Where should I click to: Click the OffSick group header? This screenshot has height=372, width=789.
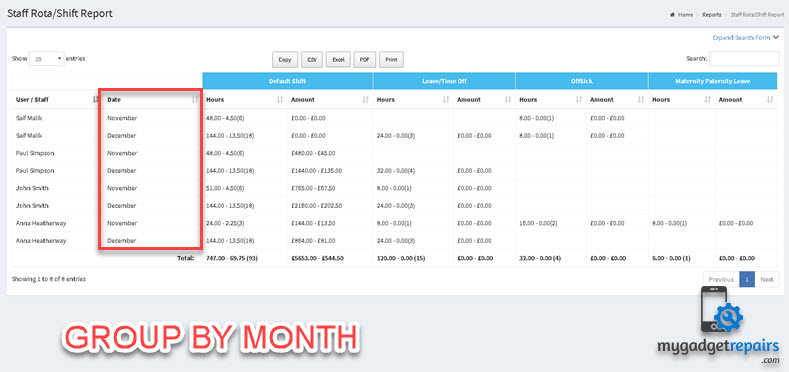pos(582,81)
